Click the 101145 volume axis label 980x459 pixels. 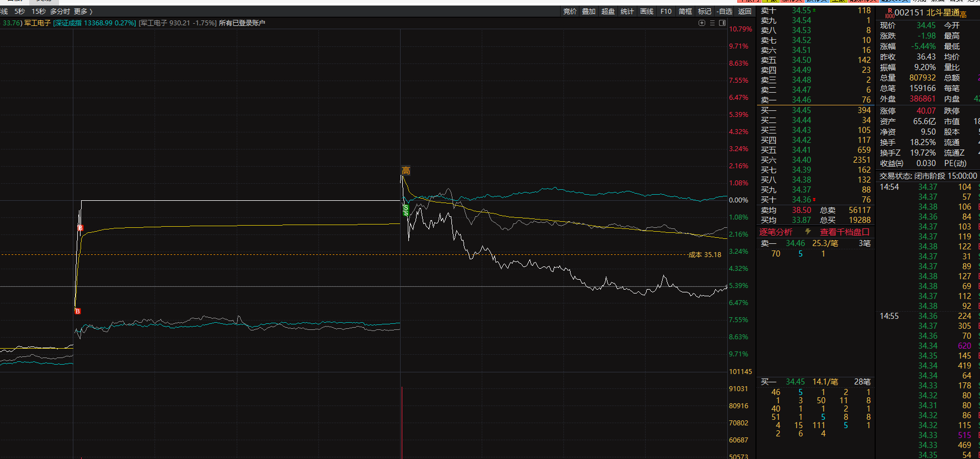click(741, 372)
